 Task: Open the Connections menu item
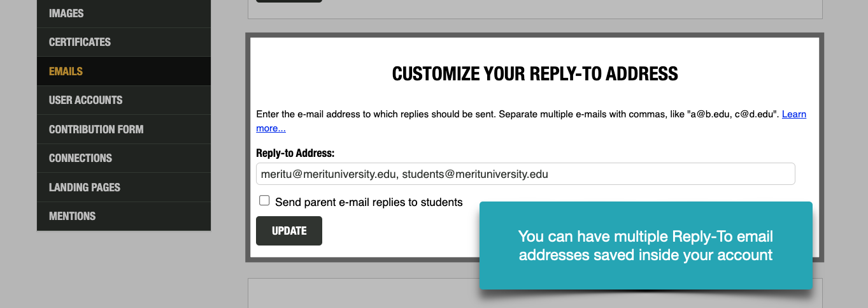click(80, 158)
